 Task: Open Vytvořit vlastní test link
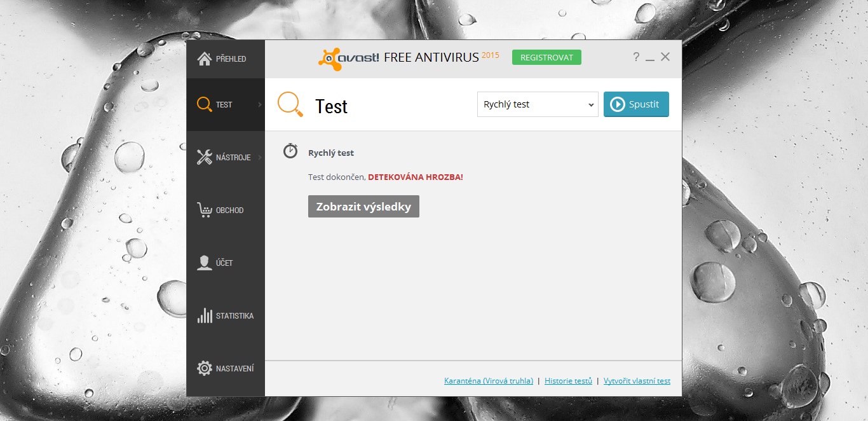[637, 381]
